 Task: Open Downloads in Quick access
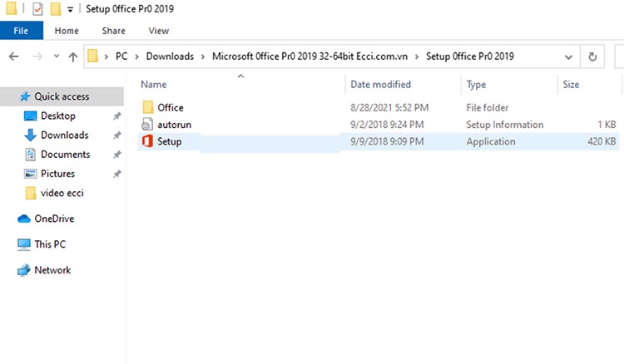tap(64, 135)
